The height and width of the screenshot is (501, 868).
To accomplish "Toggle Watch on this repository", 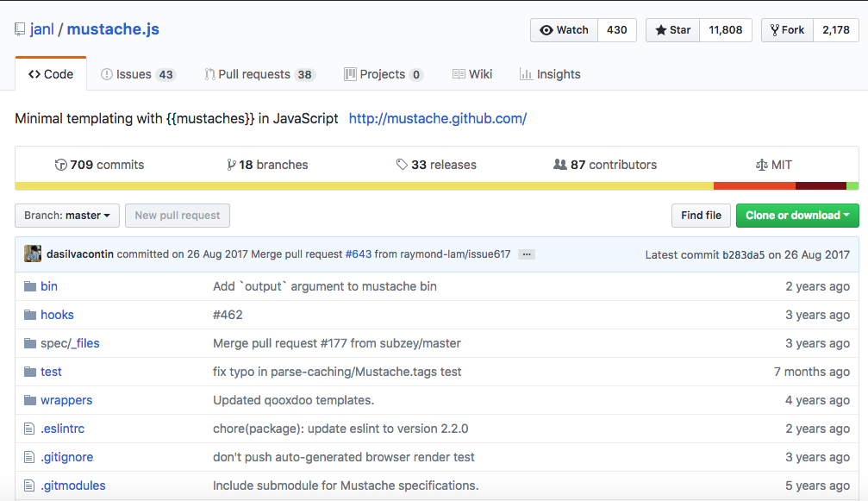I will pyautogui.click(x=565, y=30).
